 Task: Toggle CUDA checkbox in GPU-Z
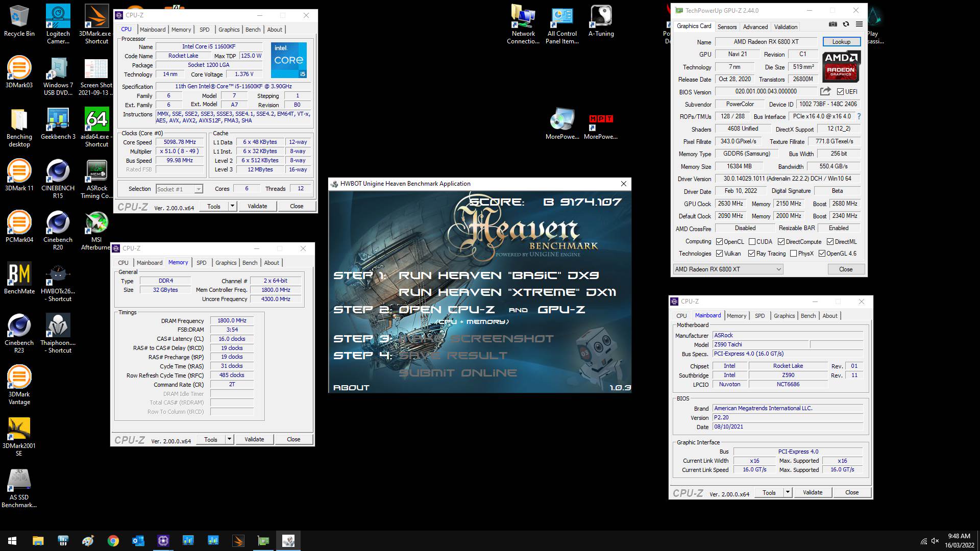(x=752, y=242)
